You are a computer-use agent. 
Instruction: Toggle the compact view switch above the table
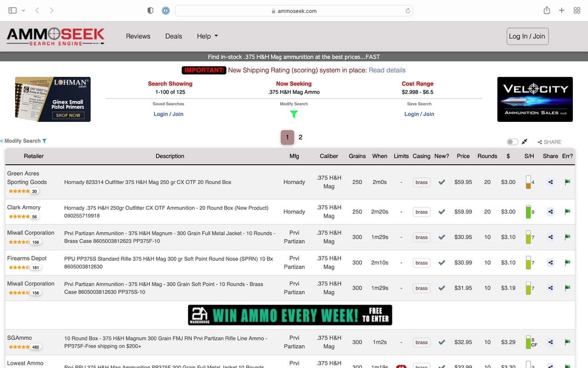tap(513, 142)
